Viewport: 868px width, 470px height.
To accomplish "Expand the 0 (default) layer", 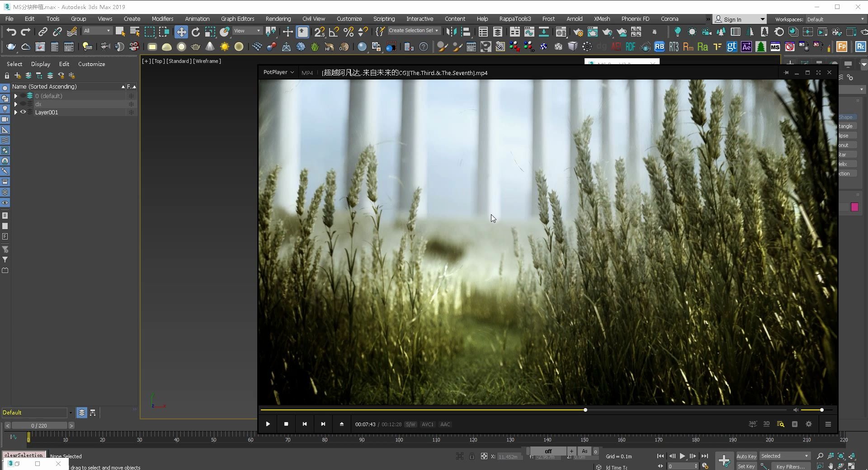I will [x=16, y=96].
